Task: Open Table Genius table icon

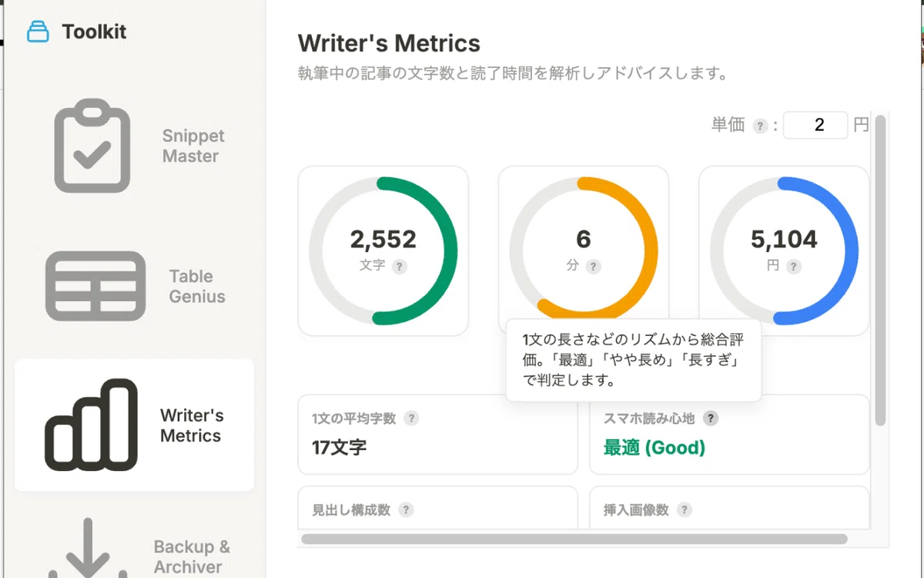Action: click(95, 286)
